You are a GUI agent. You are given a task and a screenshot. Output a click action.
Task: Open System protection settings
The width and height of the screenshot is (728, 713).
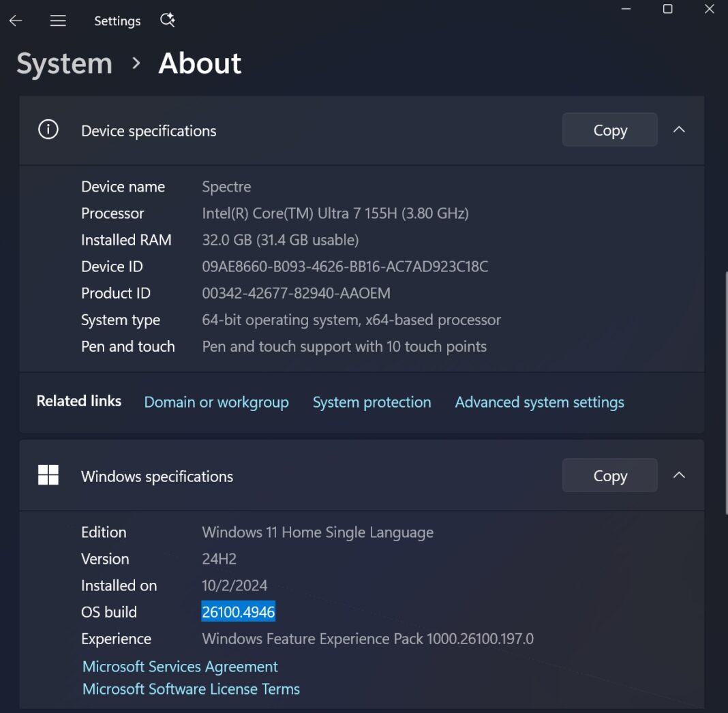click(371, 402)
